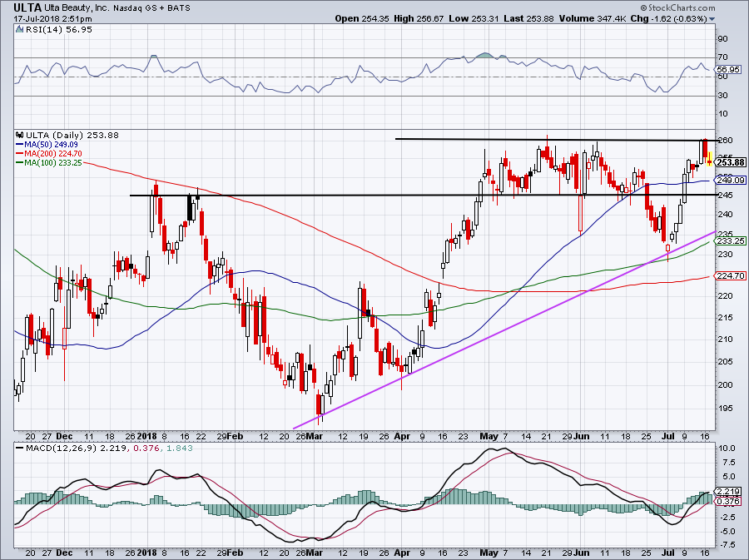
Task: Click the MA(100) 233.25 legend entry
Action: [x=49, y=163]
